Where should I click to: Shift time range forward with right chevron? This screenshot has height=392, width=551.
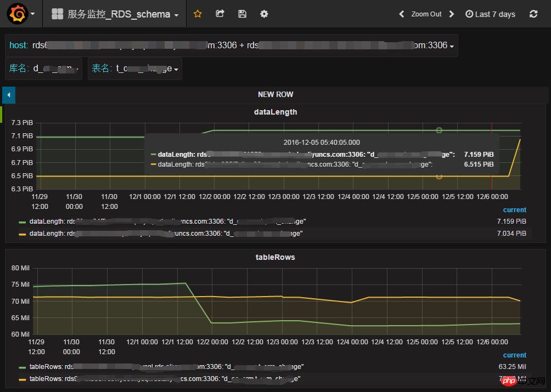point(452,14)
